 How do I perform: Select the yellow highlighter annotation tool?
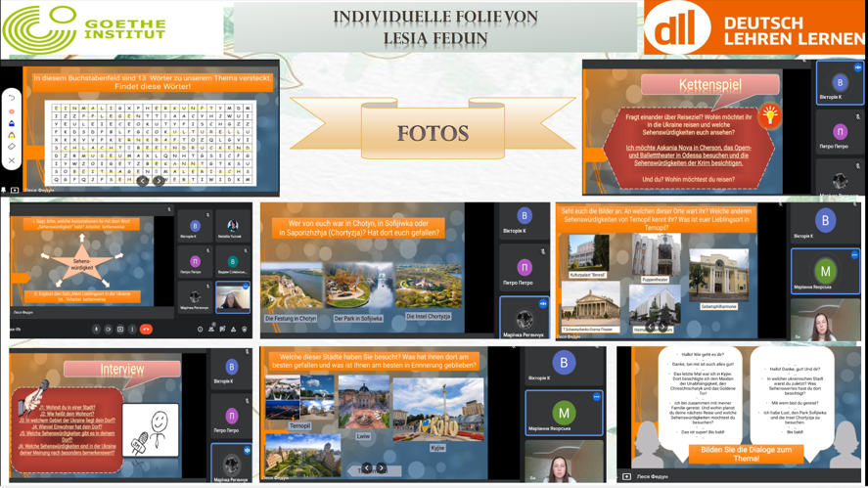click(x=12, y=135)
